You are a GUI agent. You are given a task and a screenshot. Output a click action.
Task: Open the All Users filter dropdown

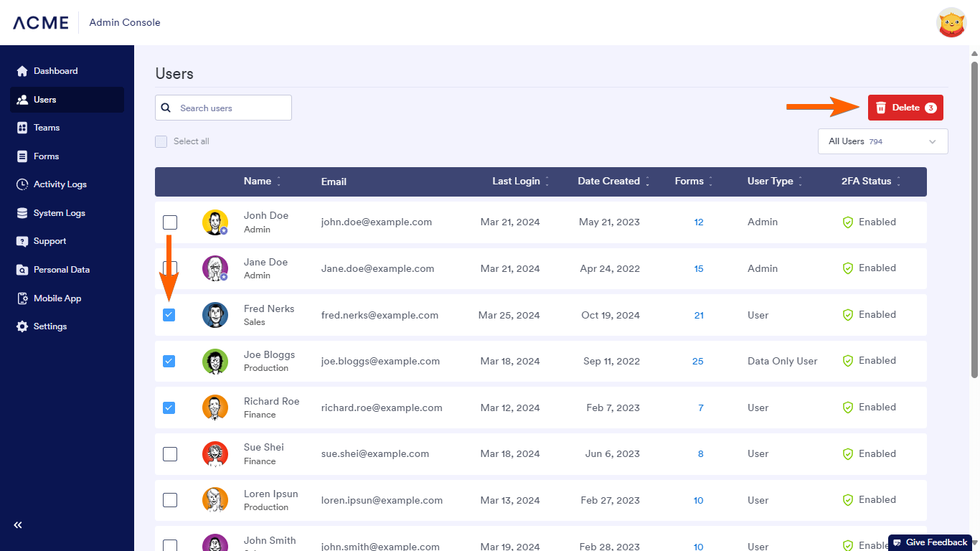point(882,141)
